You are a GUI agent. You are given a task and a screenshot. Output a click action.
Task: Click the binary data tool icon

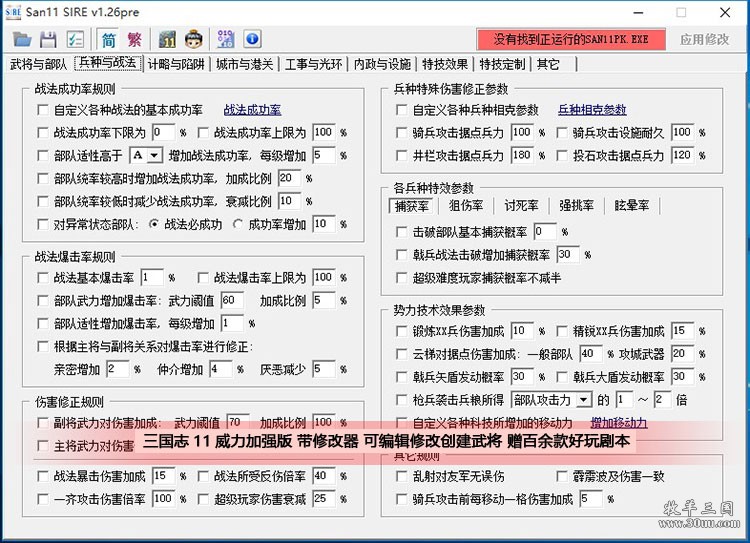[226, 39]
